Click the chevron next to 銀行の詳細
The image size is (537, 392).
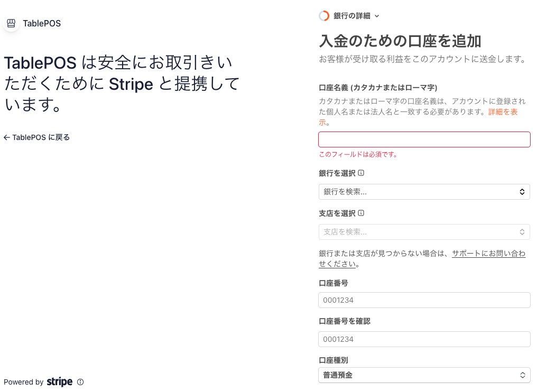point(377,16)
